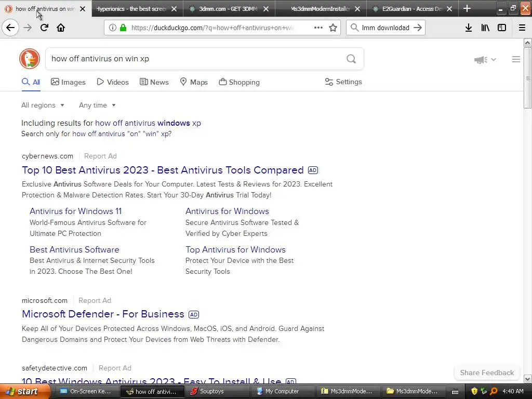Select the Images search category
The image size is (532, 399).
[x=68, y=82]
